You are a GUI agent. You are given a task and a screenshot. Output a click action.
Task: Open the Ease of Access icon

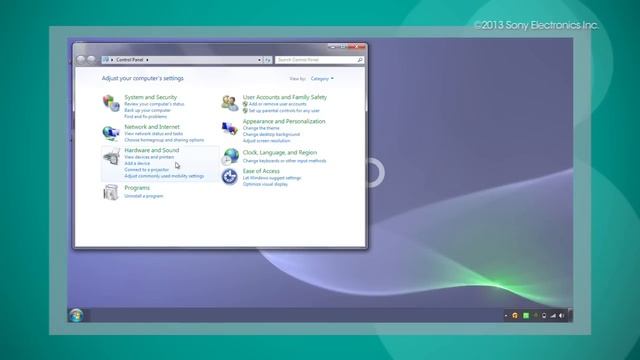229,177
